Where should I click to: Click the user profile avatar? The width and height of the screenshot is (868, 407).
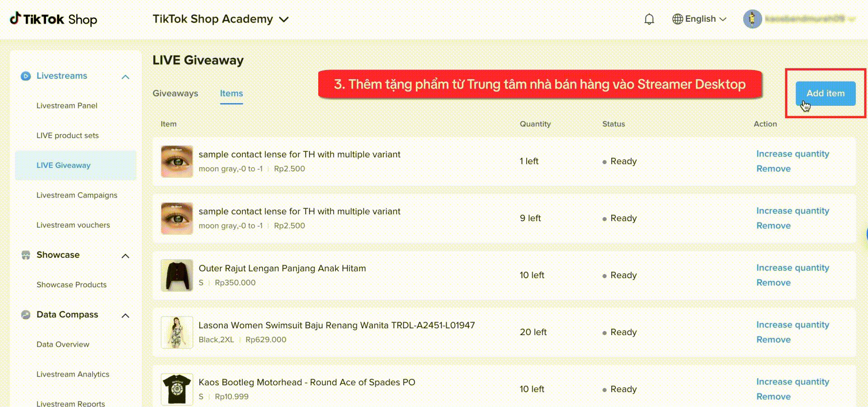tap(752, 19)
